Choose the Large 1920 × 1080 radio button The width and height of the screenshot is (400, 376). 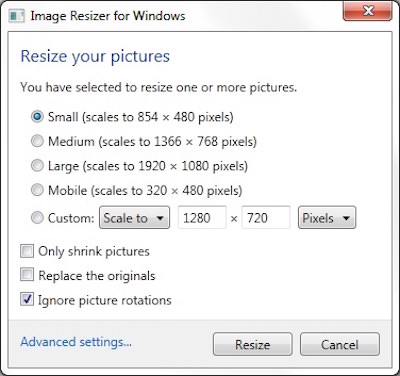click(x=37, y=166)
